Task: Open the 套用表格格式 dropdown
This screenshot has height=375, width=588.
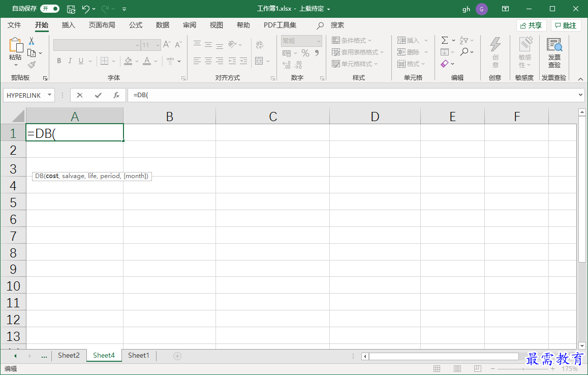Action: [x=358, y=52]
